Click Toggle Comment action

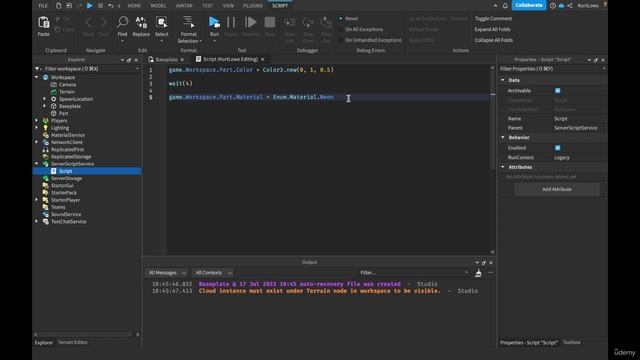click(x=493, y=18)
